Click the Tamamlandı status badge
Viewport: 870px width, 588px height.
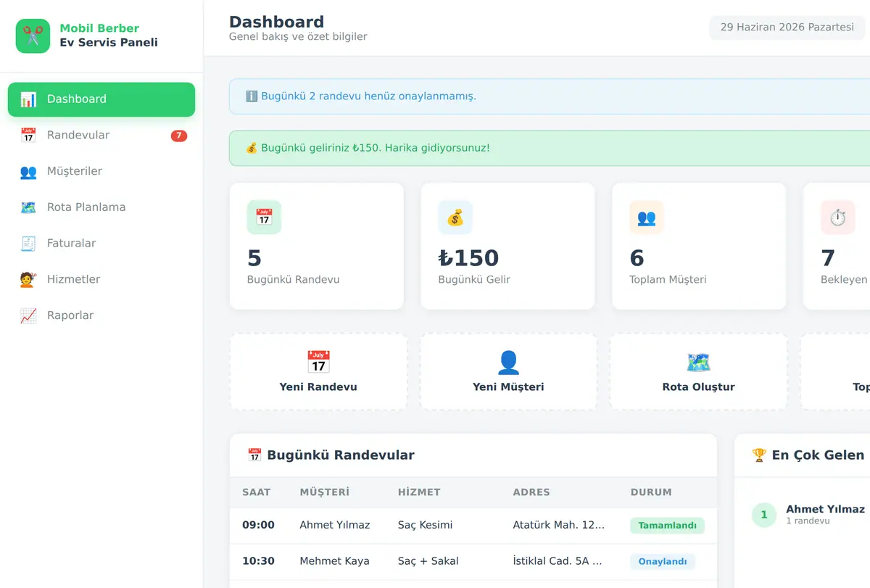pyautogui.click(x=667, y=526)
